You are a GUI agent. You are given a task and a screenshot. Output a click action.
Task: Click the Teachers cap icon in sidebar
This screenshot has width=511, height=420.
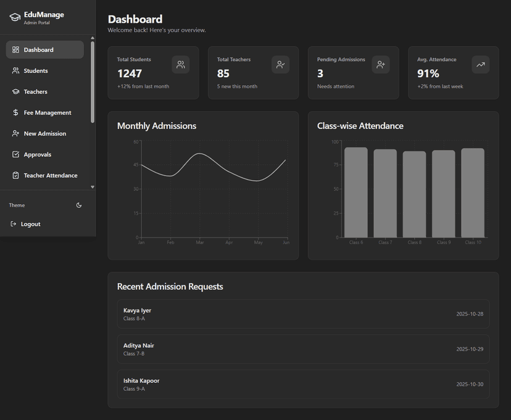(14, 91)
